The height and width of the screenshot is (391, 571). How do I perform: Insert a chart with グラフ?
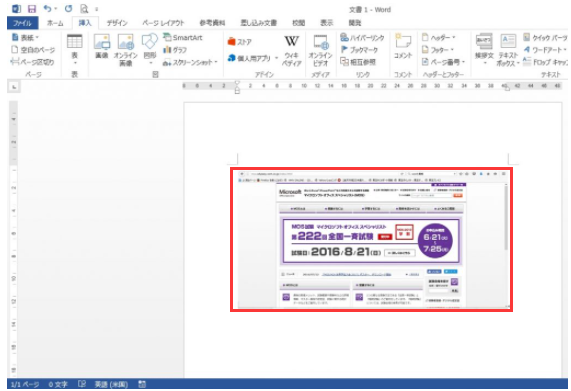(x=175, y=50)
